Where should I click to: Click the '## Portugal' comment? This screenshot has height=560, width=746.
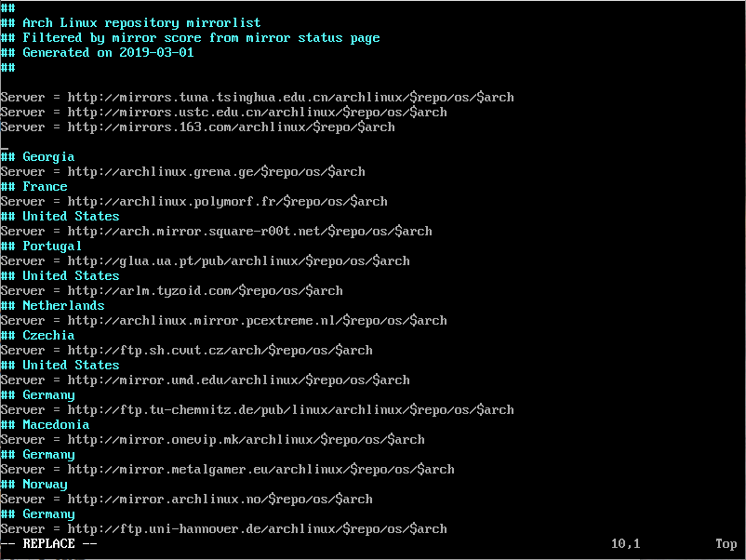pyautogui.click(x=41, y=246)
